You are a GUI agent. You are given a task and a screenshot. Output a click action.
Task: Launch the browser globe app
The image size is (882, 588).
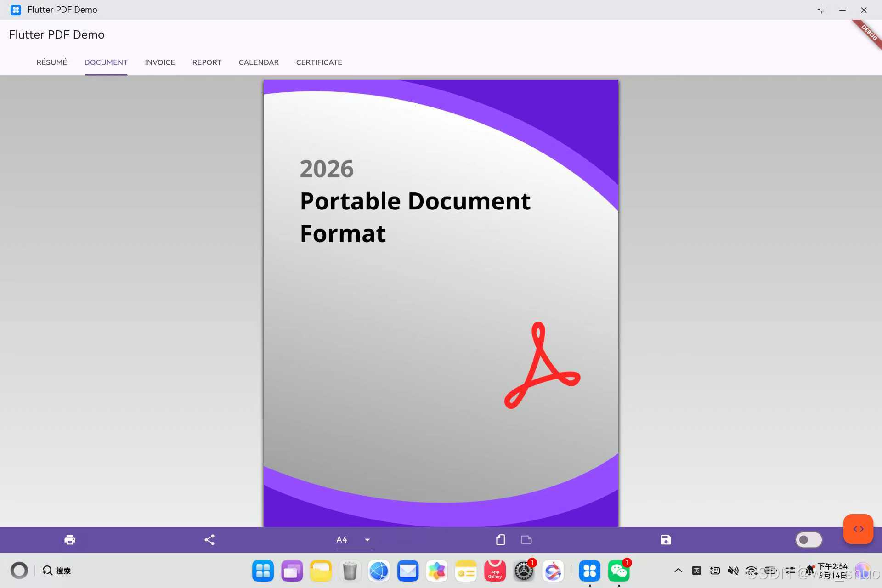[x=379, y=571]
